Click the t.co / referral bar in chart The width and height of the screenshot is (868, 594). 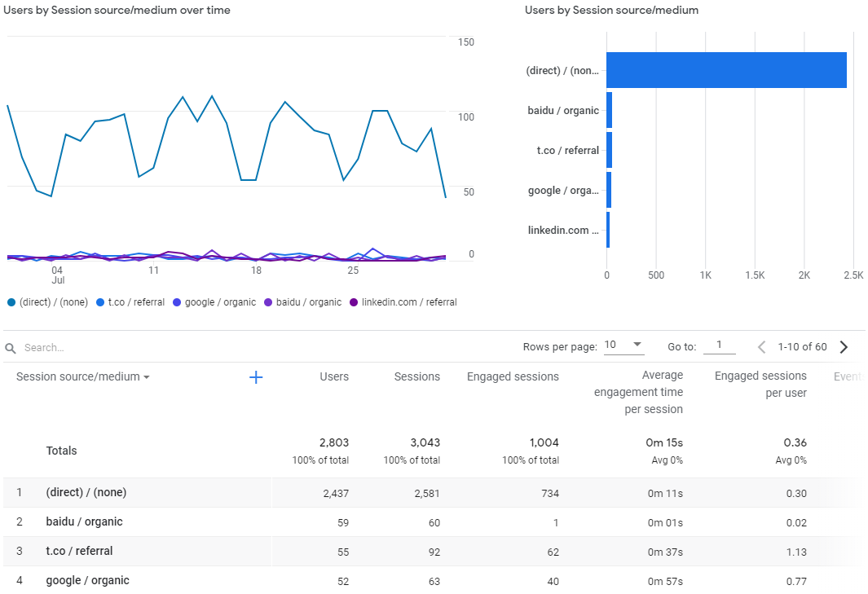[610, 150]
